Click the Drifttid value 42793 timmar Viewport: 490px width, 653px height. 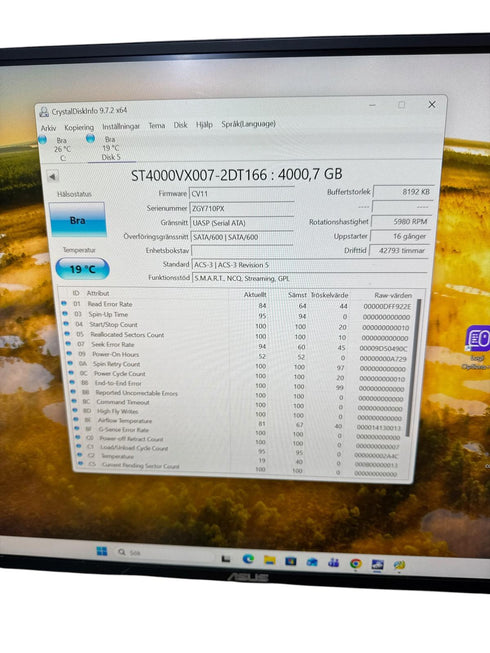coord(399,250)
